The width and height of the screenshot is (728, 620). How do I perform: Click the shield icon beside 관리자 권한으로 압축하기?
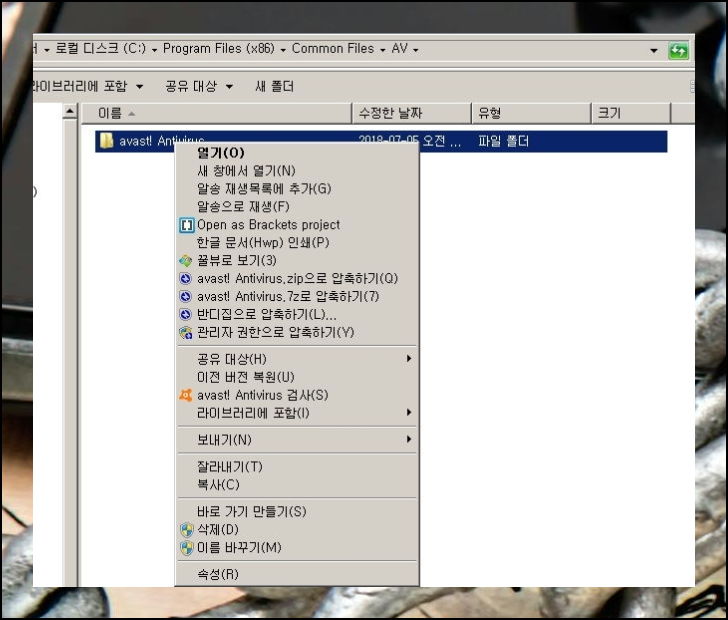[x=186, y=333]
